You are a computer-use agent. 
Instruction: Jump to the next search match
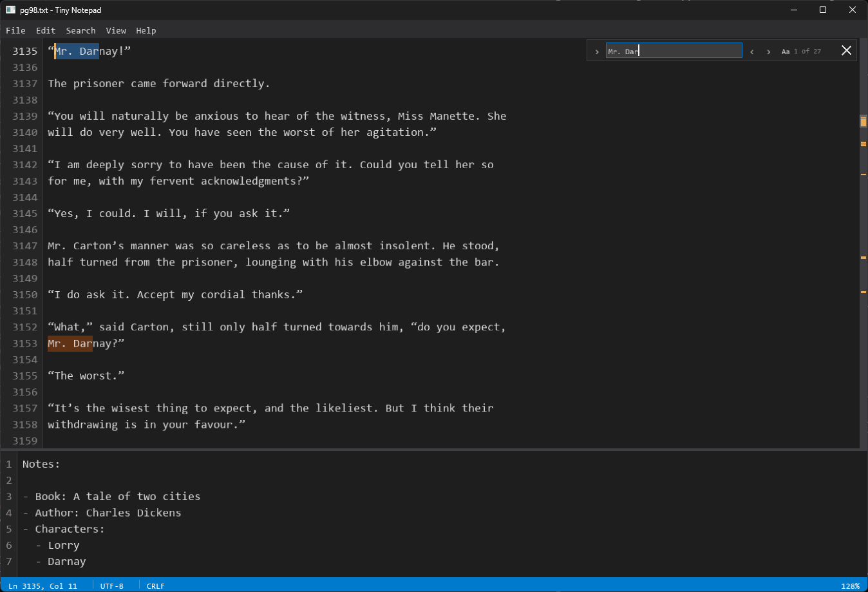pyautogui.click(x=768, y=52)
